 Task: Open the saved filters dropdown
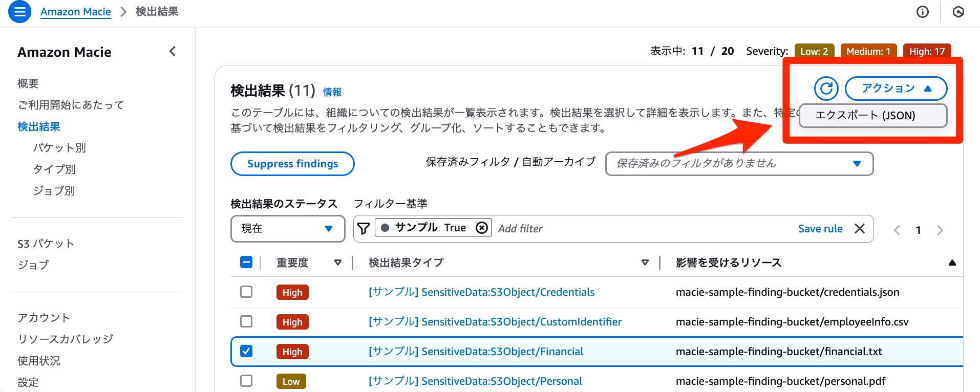point(739,164)
